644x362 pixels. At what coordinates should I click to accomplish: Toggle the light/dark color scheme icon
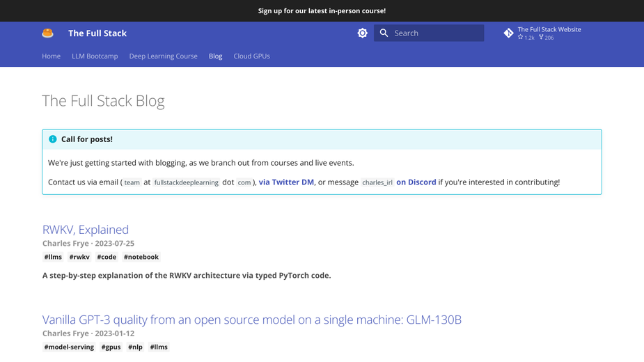point(362,33)
